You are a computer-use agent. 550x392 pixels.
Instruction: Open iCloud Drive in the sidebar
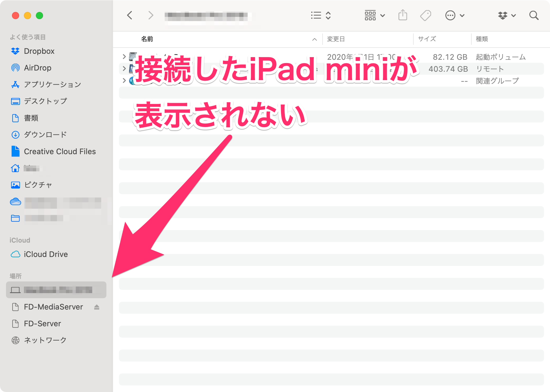click(46, 254)
